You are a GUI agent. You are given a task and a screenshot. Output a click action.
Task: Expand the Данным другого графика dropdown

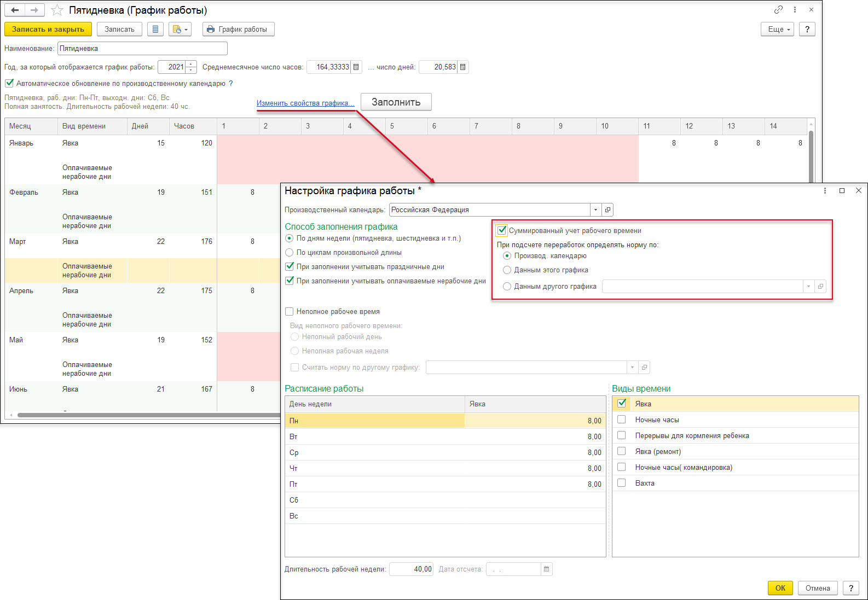pos(808,287)
